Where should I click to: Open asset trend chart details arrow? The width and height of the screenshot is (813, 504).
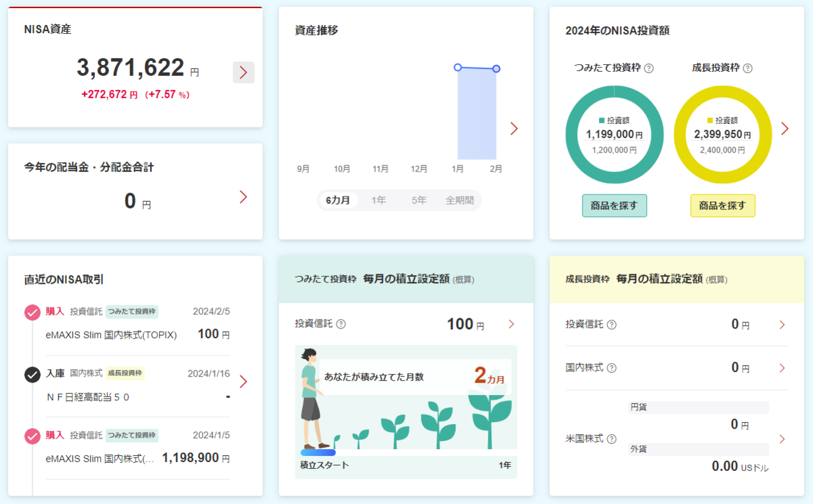pyautogui.click(x=514, y=129)
